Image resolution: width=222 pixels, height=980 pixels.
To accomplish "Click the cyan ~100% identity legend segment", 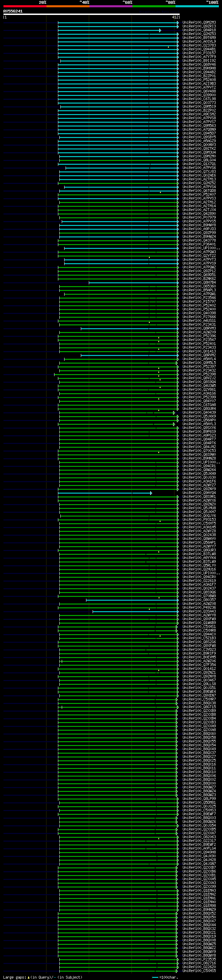I will (197, 6).
